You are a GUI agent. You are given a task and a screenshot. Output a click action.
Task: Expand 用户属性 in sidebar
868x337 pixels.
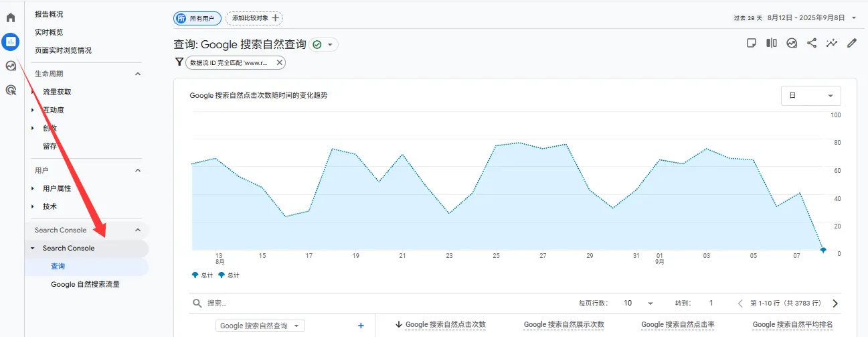pos(32,188)
